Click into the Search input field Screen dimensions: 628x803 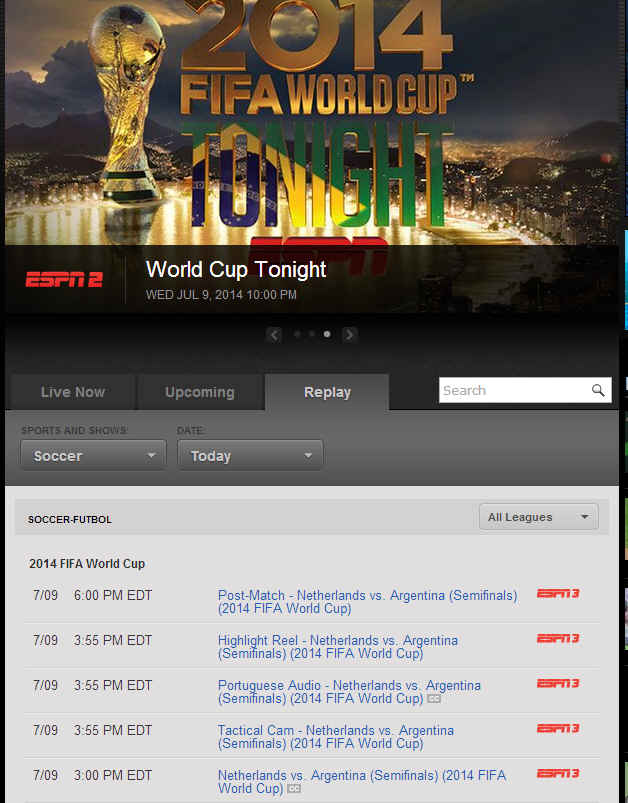click(515, 390)
